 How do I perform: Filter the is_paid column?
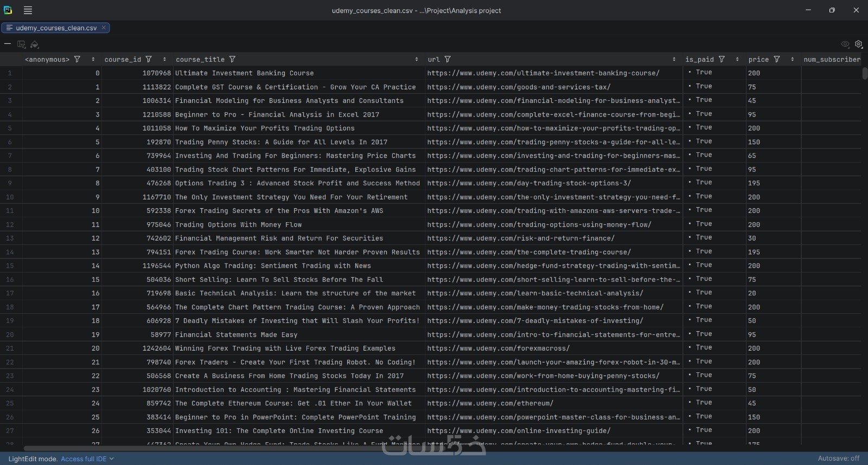pyautogui.click(x=722, y=59)
